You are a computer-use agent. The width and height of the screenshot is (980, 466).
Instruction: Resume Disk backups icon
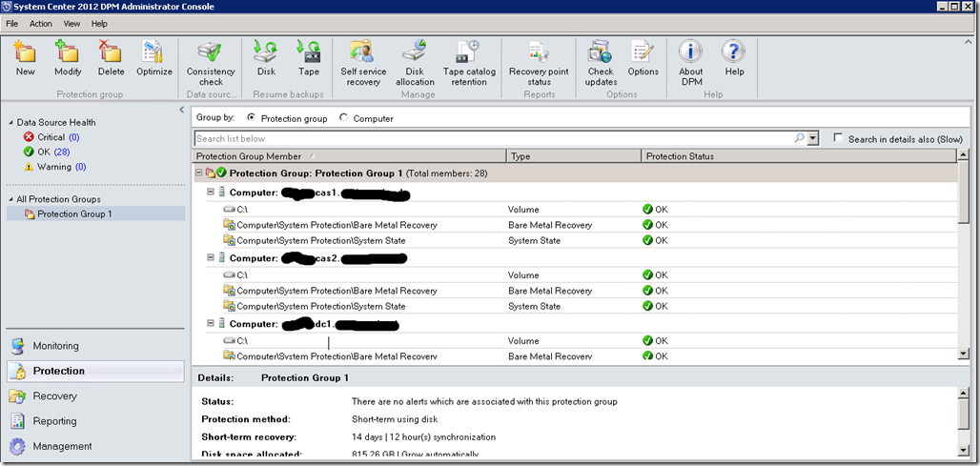pyautogui.click(x=266, y=52)
